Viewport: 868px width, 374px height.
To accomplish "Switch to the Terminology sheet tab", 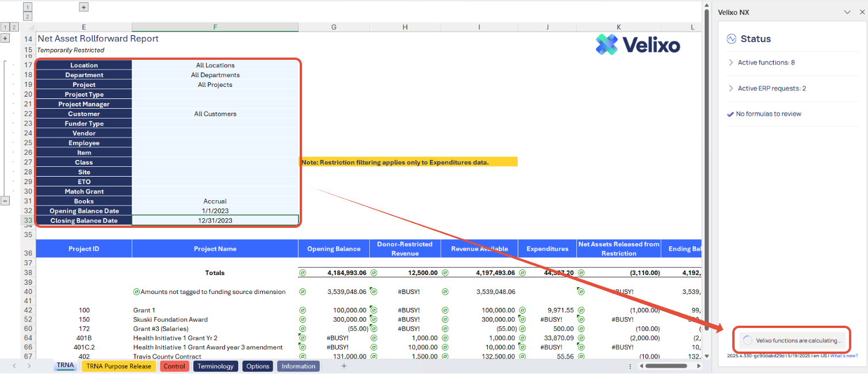I will point(216,366).
